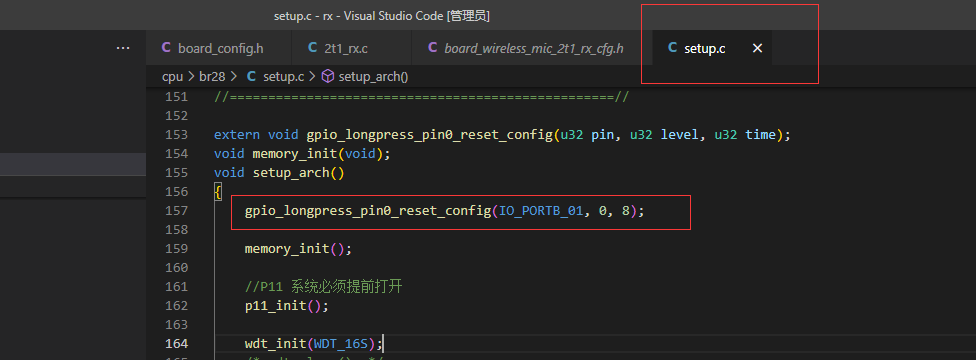Click the cube symbol icon in breadcrumb
The height and width of the screenshot is (360, 976).
(x=327, y=77)
